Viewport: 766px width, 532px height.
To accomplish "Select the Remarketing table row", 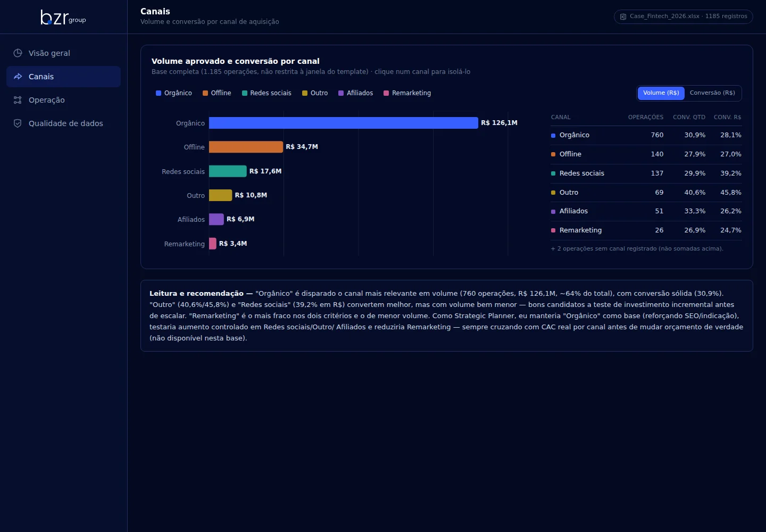I will (646, 230).
